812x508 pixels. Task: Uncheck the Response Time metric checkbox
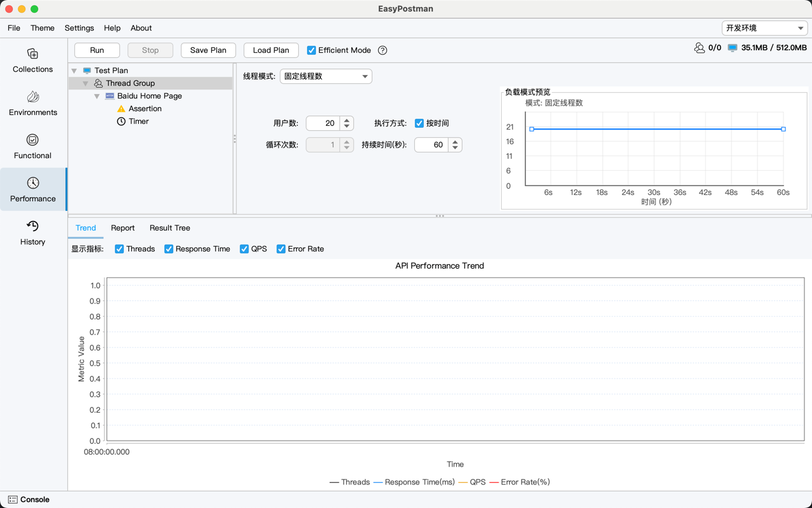coord(169,249)
